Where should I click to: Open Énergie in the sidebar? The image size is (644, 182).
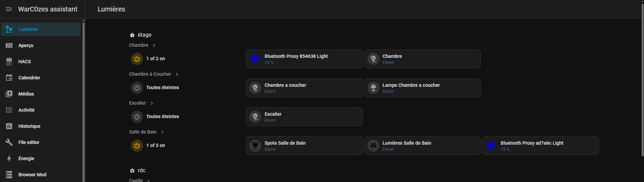[26, 158]
